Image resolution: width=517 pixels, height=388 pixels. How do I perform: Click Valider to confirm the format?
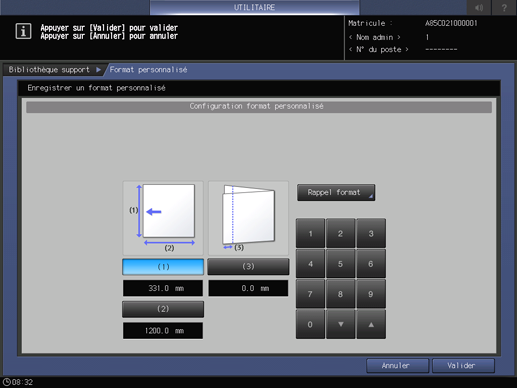pos(463,366)
